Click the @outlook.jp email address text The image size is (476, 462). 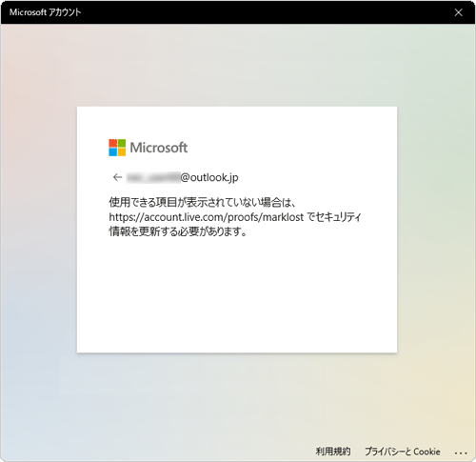(183, 177)
